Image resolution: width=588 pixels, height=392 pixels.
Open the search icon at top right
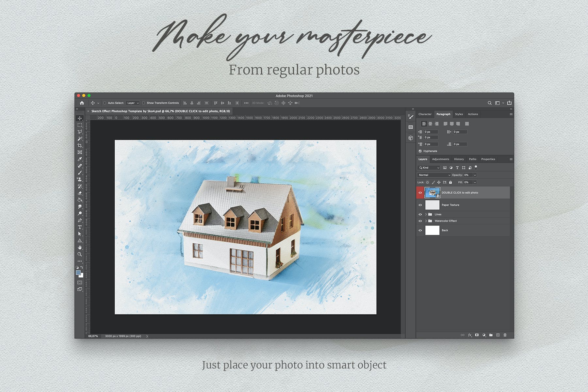[489, 103]
